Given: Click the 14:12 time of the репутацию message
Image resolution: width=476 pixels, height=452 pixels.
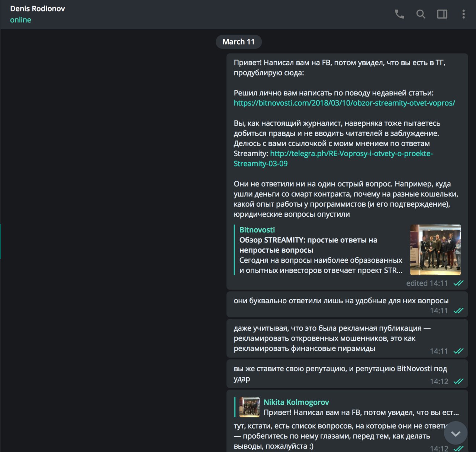Looking at the screenshot, I should coord(439,381).
